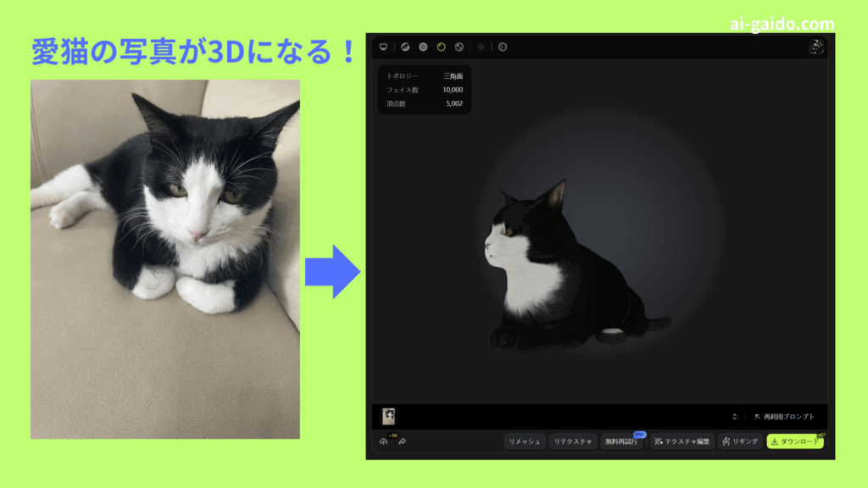Click the 頂点数 5,002 value
This screenshot has height=488, width=868.
454,103
